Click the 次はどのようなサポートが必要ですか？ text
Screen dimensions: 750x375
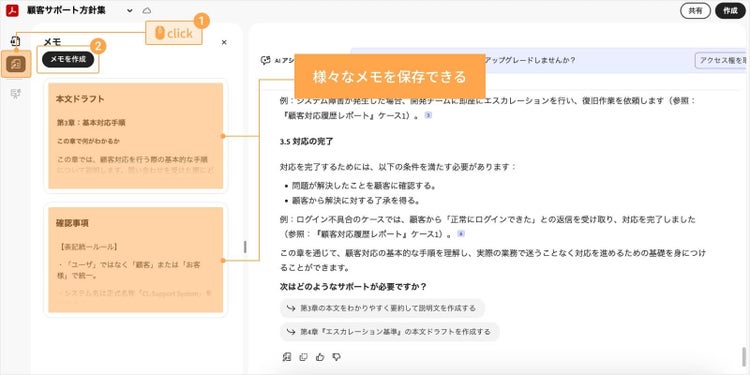click(x=353, y=287)
